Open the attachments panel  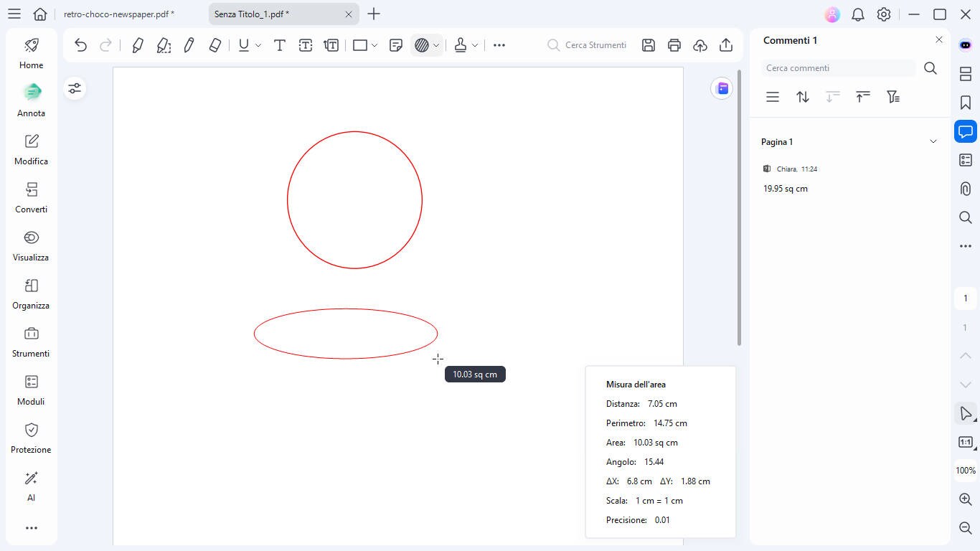(x=966, y=189)
